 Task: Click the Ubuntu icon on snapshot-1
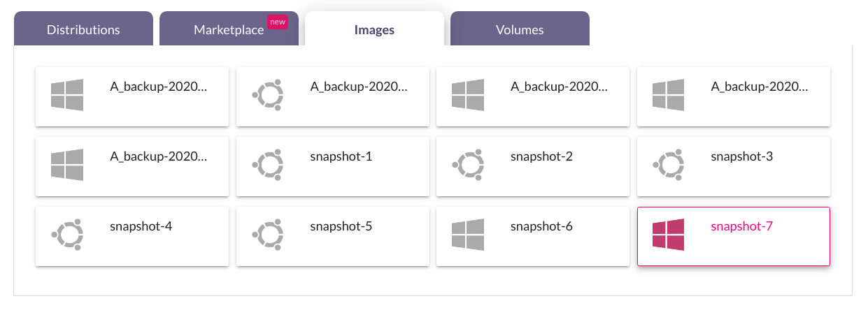(x=268, y=165)
